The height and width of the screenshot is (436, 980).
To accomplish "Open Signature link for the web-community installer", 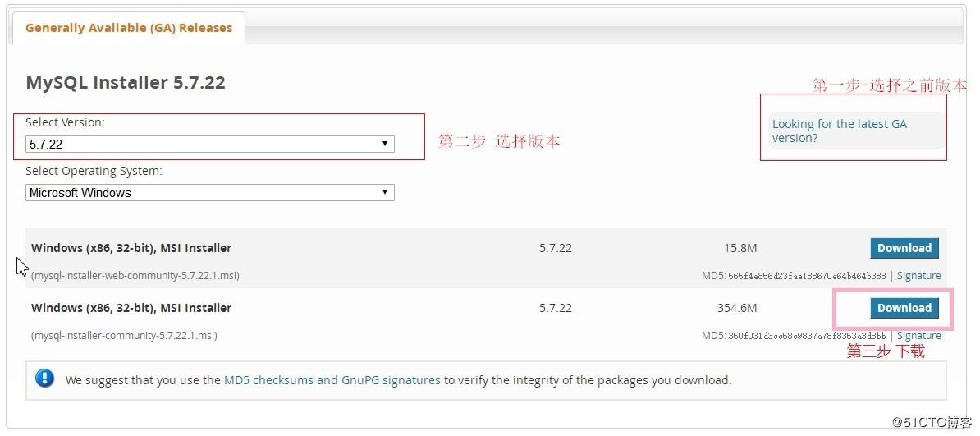I will tap(918, 276).
